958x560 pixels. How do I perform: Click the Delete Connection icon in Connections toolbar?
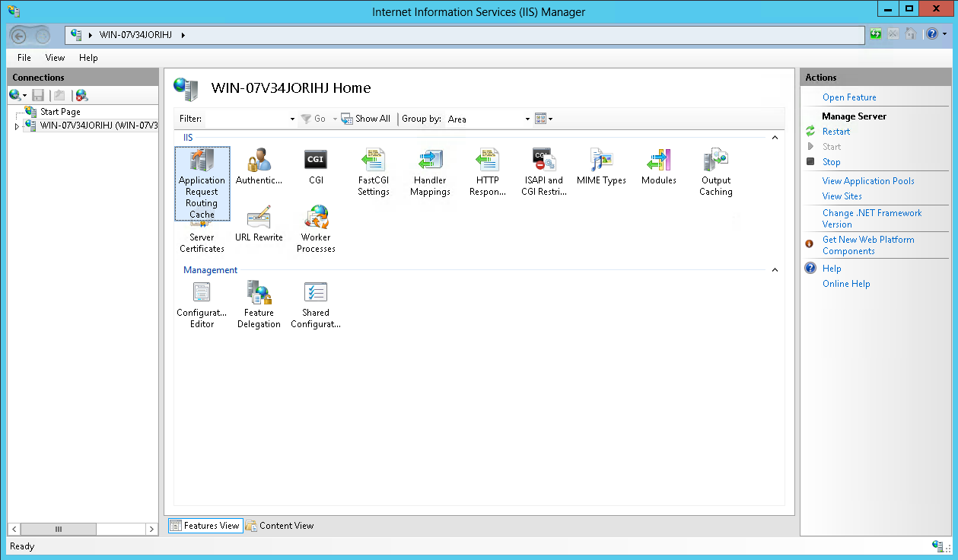click(x=81, y=95)
